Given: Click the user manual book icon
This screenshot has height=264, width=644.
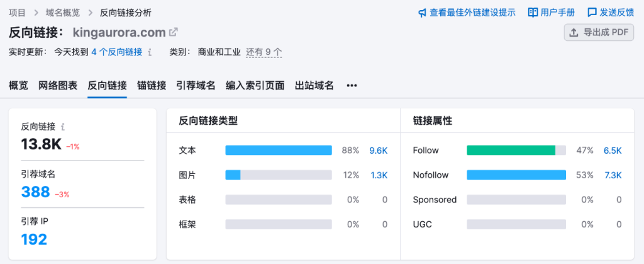Looking at the screenshot, I should tap(533, 13).
